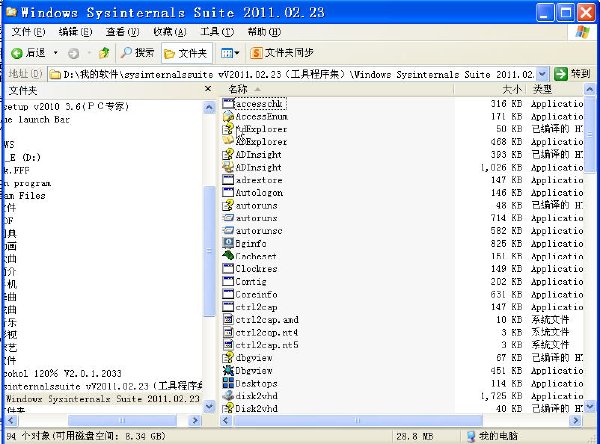Go up one folder level icon
600x444 pixels.
point(104,53)
